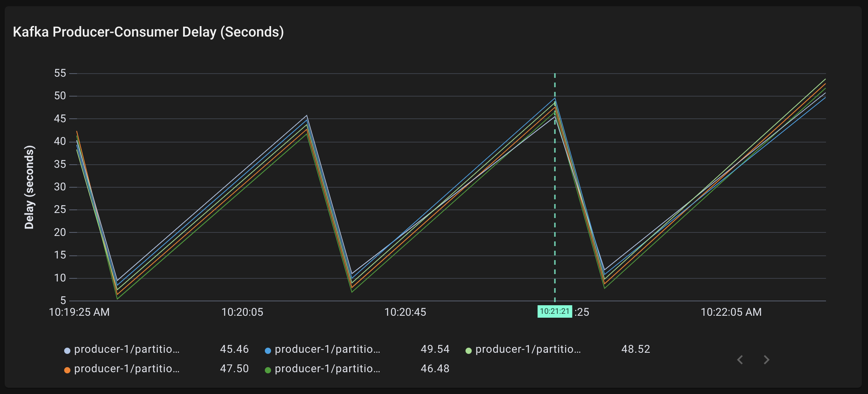
Task: Click the Delay (seconds) y-axis title
Action: 30,187
